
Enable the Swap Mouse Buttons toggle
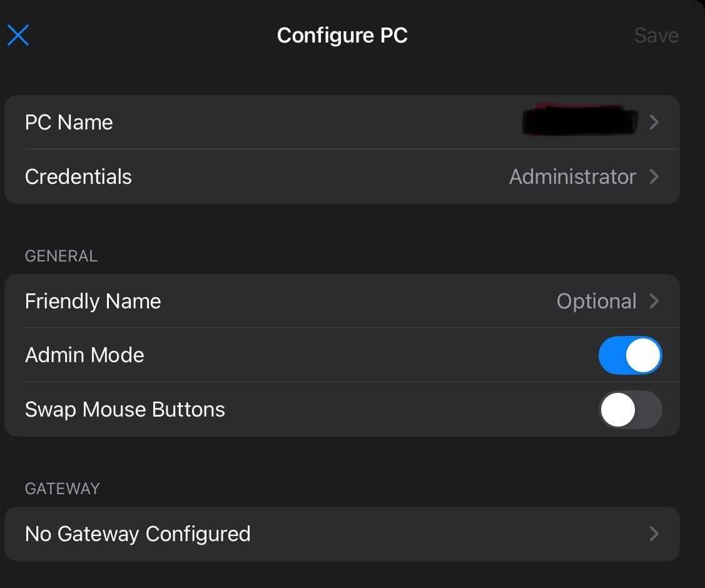[630, 410]
